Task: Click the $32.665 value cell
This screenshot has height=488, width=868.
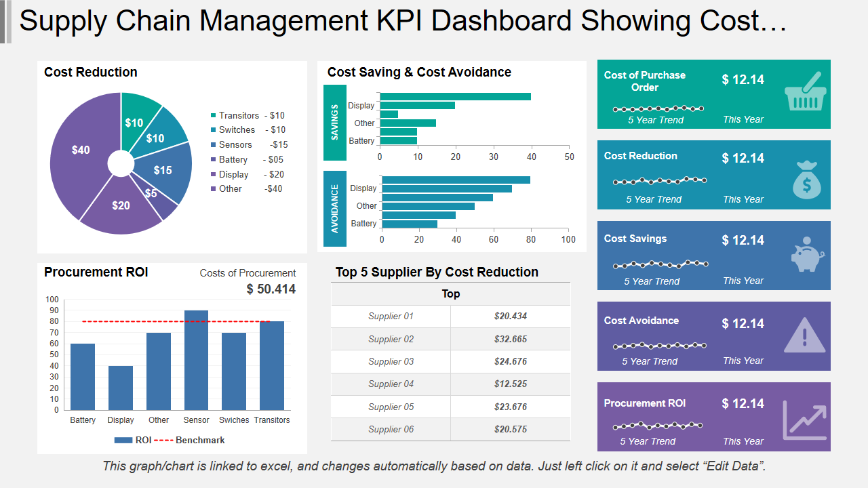Action: pyautogui.click(x=511, y=339)
